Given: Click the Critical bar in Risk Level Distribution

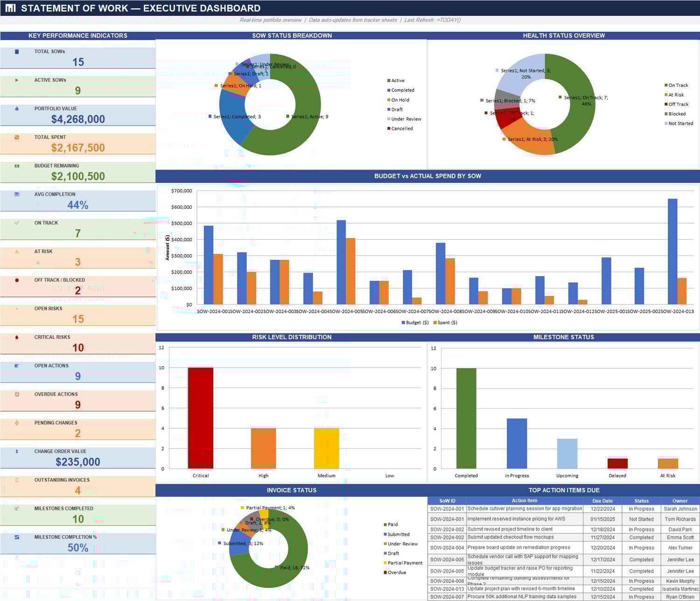Looking at the screenshot, I should pyautogui.click(x=201, y=418).
